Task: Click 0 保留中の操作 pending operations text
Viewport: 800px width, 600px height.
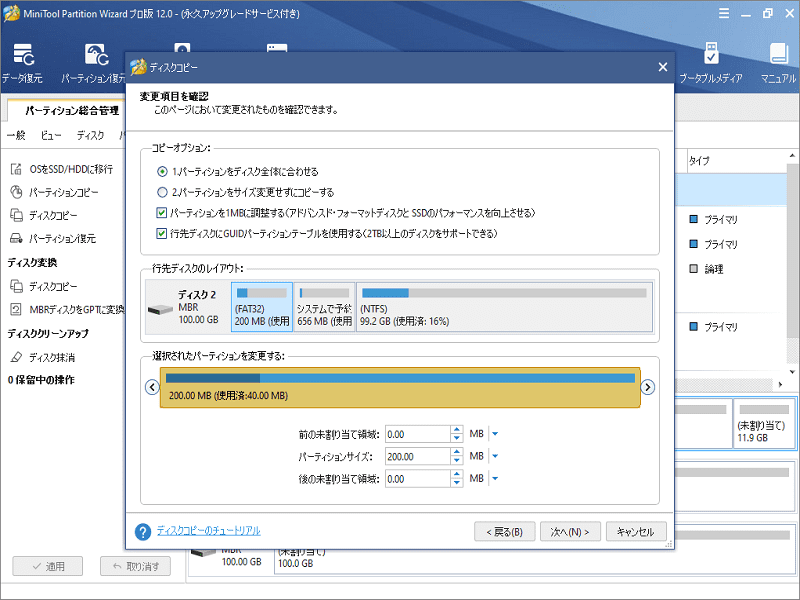Action: pos(41,380)
